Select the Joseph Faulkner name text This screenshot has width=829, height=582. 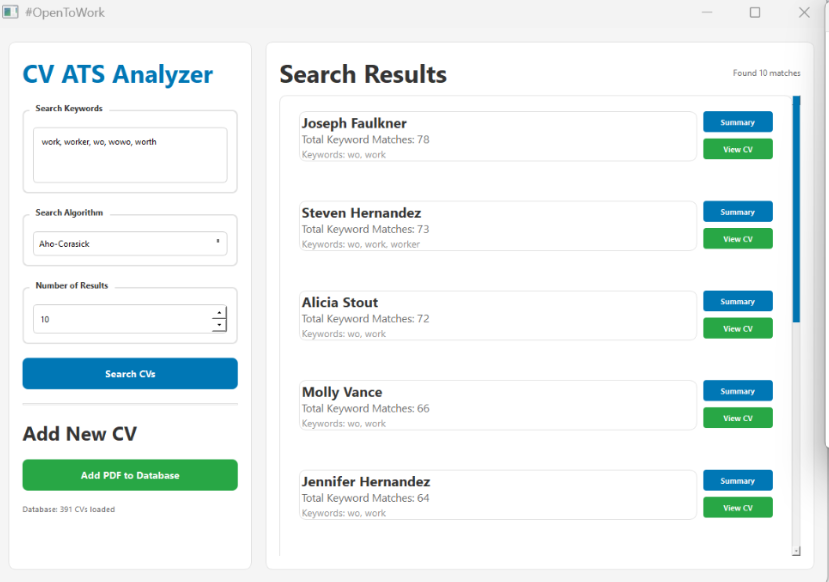pyautogui.click(x=354, y=123)
